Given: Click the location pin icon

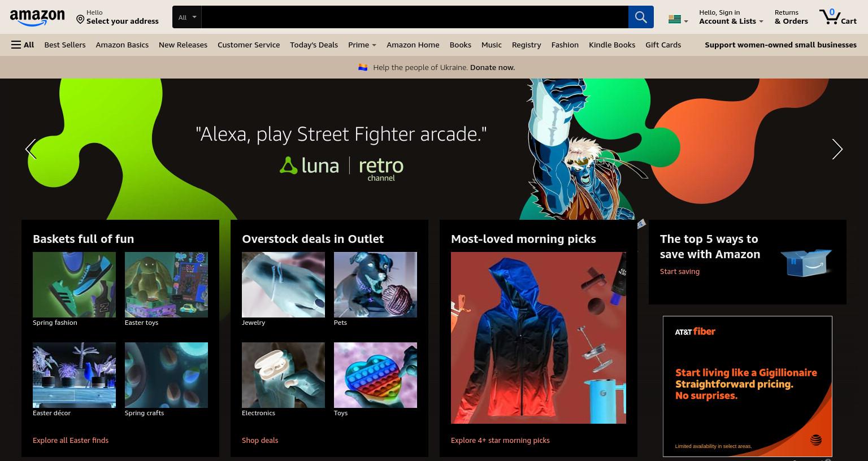Looking at the screenshot, I should coord(80,19).
